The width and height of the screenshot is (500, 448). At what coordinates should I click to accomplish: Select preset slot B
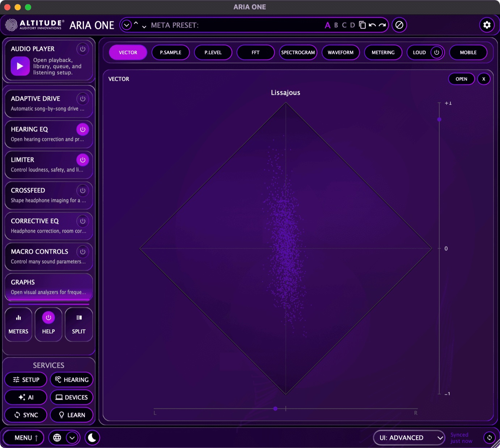(336, 25)
